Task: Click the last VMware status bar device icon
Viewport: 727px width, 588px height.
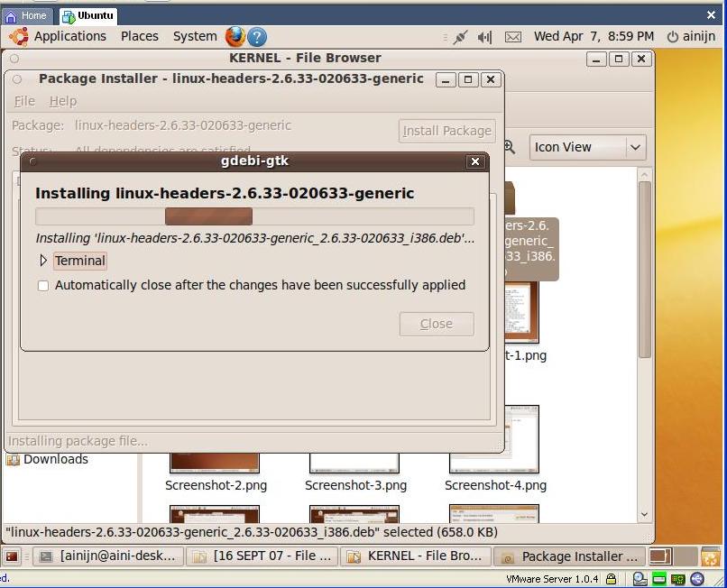Action: pyautogui.click(x=697, y=579)
